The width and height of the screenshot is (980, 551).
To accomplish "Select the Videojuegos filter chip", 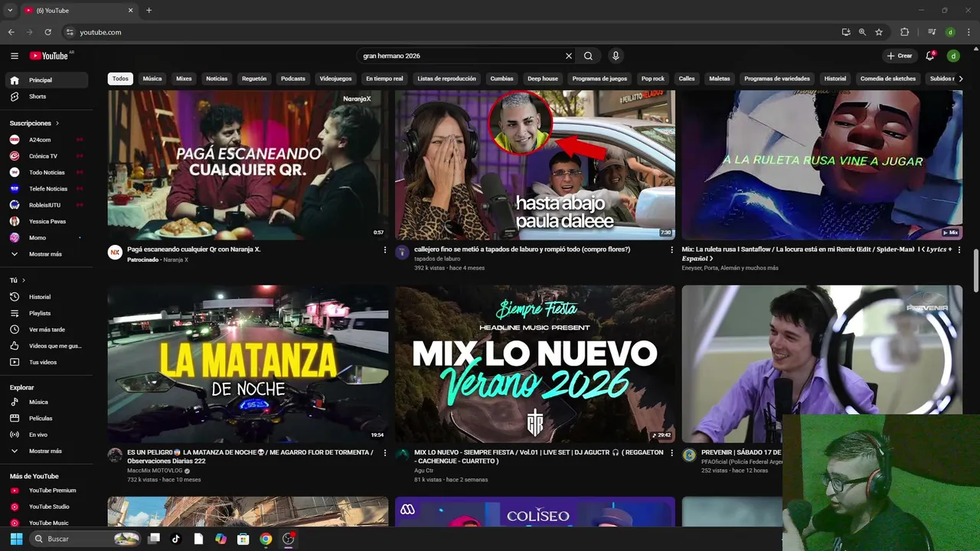I will [x=335, y=79].
